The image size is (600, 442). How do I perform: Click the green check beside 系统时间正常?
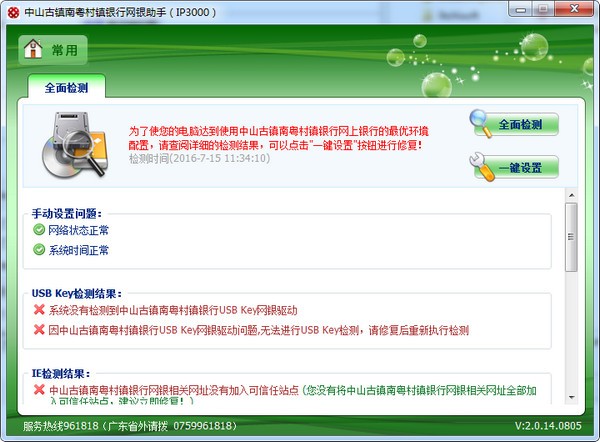pos(39,250)
